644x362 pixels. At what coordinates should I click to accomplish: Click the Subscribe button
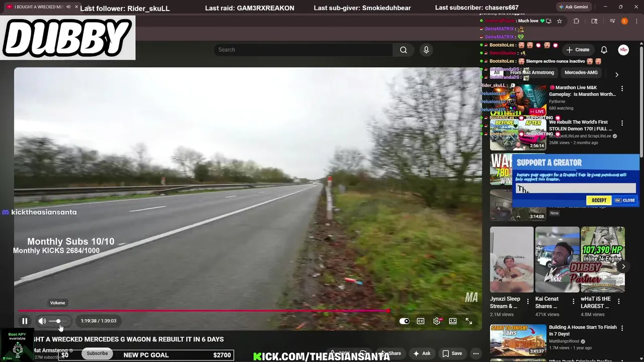[x=97, y=353]
